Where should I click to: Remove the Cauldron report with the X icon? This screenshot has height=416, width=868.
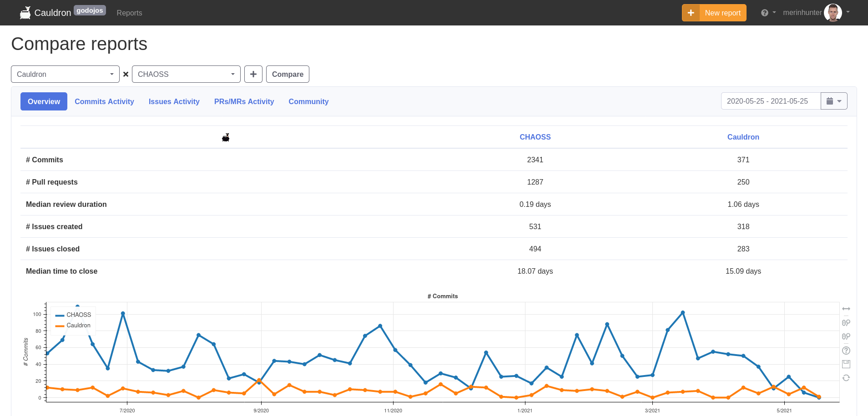[x=126, y=74]
